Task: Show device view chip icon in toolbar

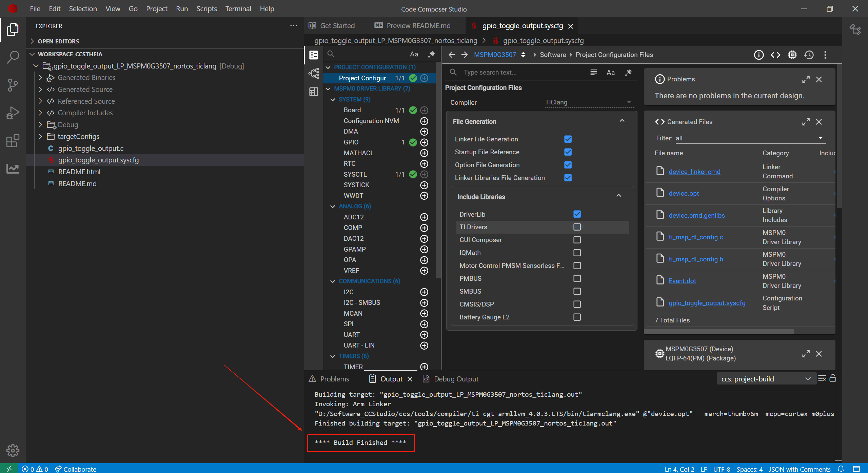Action: coord(792,55)
